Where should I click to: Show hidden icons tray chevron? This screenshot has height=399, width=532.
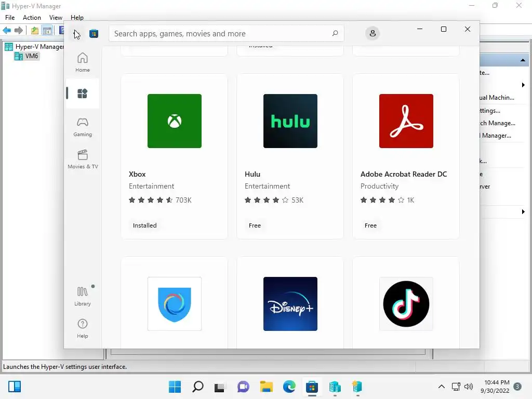[x=442, y=387]
